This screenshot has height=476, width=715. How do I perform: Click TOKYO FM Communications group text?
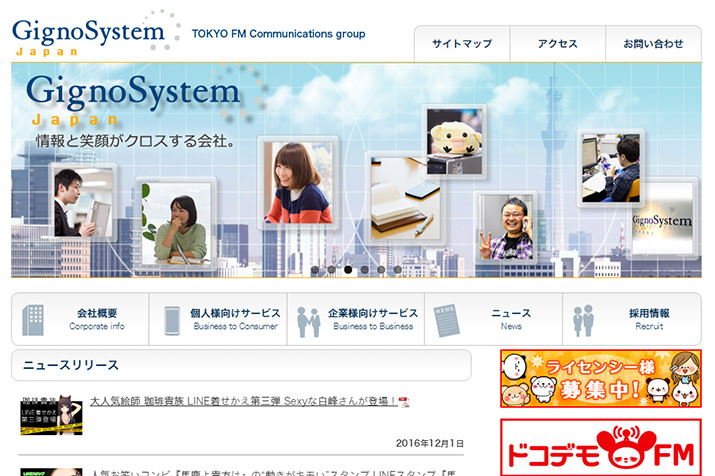[x=279, y=34]
